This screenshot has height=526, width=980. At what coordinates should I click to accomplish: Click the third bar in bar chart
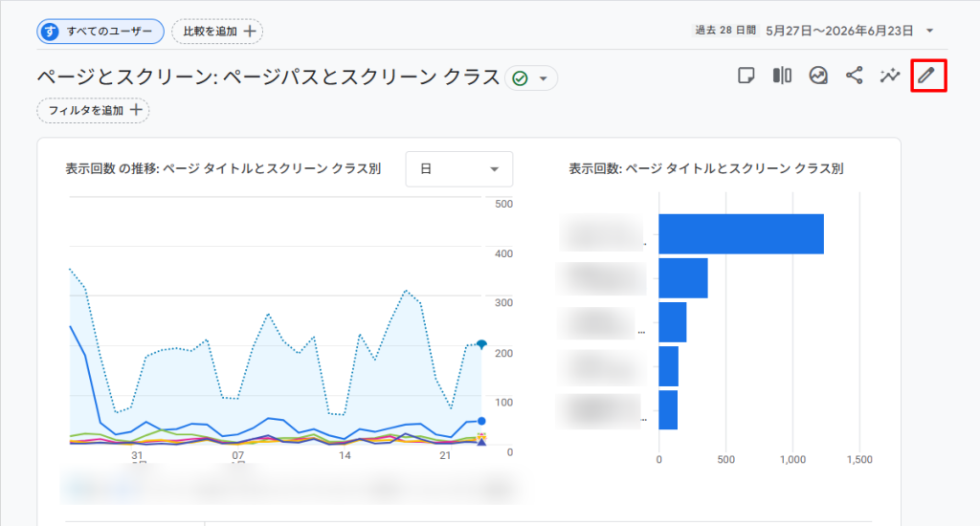click(673, 322)
